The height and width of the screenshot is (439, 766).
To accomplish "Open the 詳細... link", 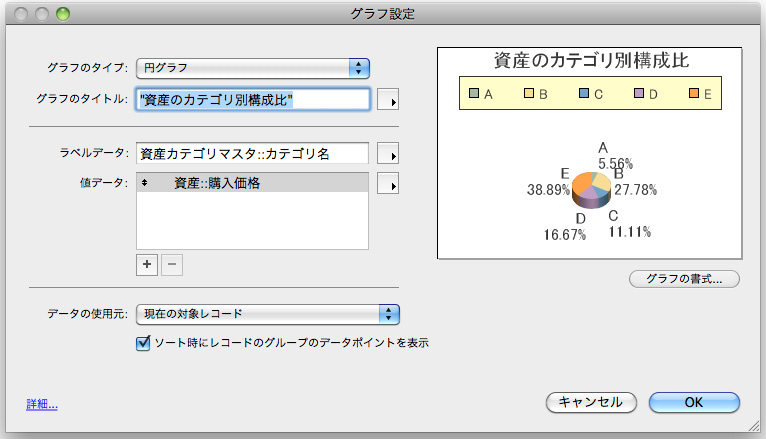I will pos(42,405).
